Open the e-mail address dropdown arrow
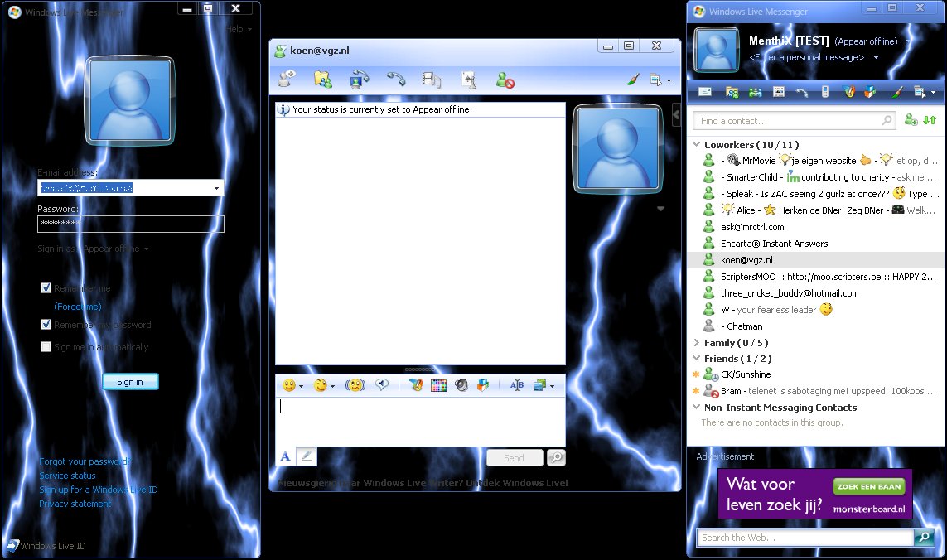The width and height of the screenshot is (947, 560). coord(216,188)
